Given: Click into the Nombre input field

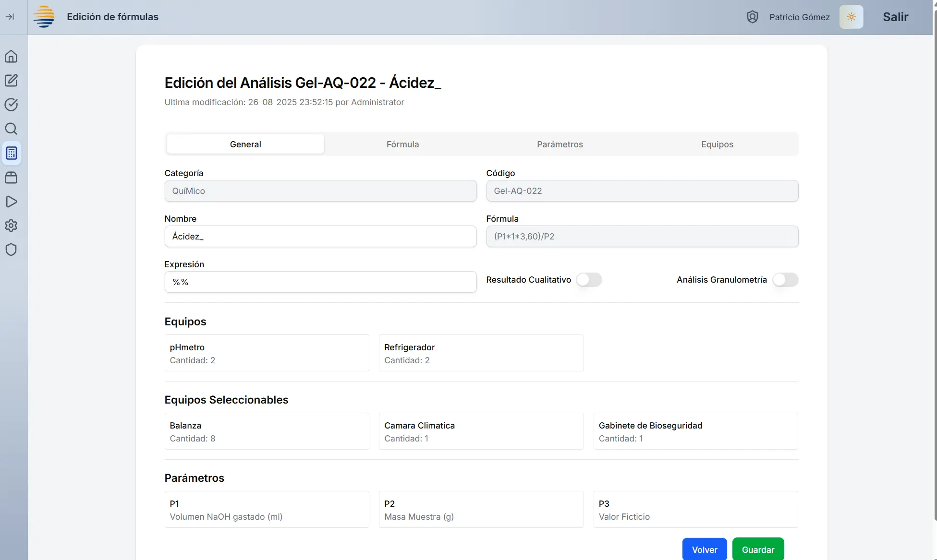Looking at the screenshot, I should tap(320, 237).
